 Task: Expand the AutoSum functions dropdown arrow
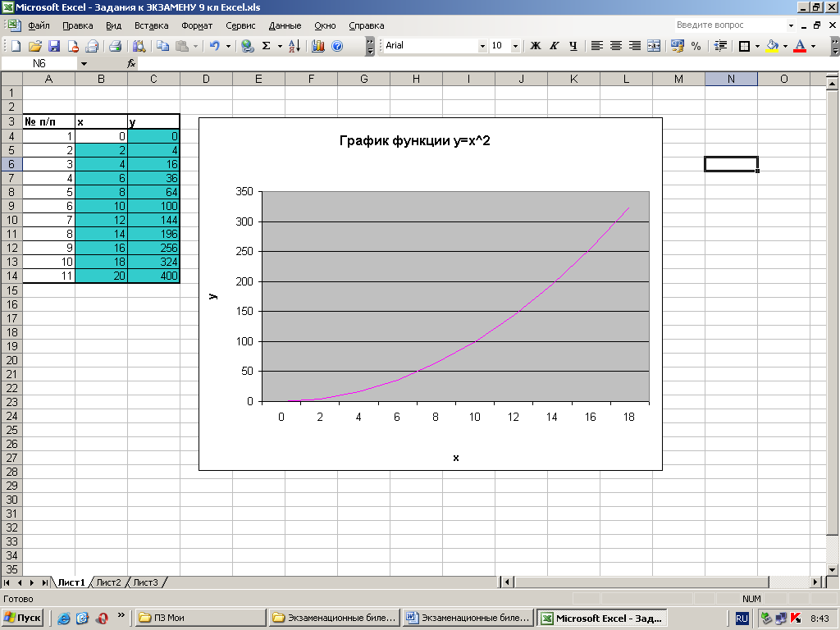(280, 46)
